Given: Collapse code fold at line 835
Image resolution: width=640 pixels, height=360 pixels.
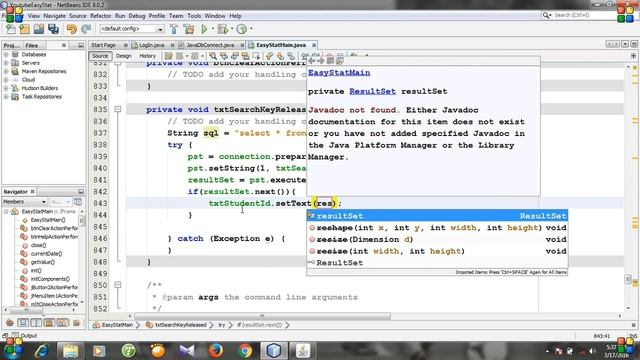Looking at the screenshot, I should (x=118, y=109).
